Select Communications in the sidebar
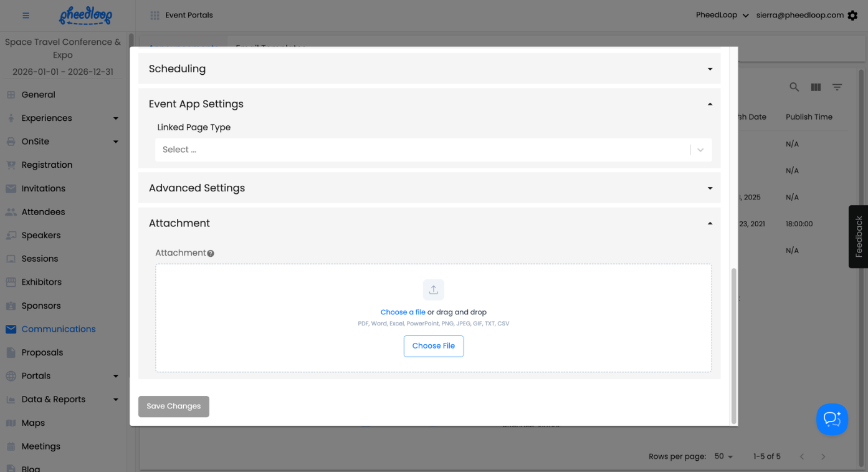Viewport: 868px width, 472px height. tap(59, 329)
